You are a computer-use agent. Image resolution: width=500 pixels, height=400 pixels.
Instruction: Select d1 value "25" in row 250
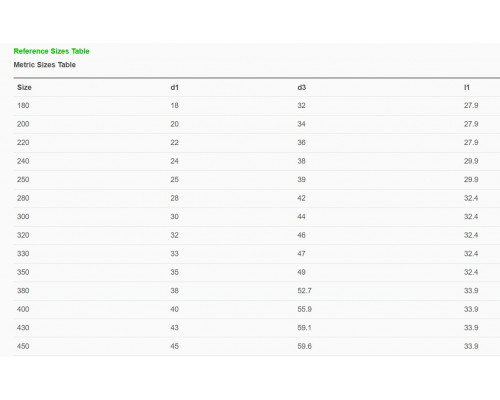(x=175, y=179)
